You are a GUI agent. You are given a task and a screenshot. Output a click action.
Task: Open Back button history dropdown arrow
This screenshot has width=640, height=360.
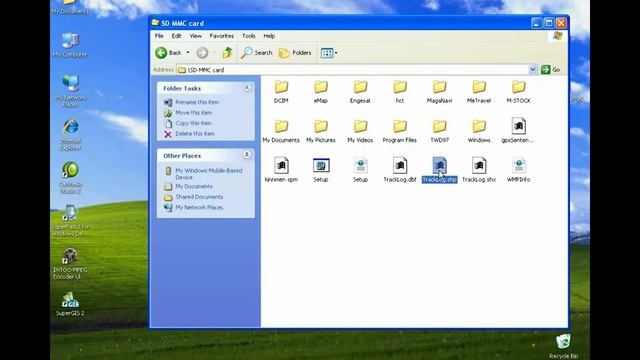pyautogui.click(x=188, y=53)
